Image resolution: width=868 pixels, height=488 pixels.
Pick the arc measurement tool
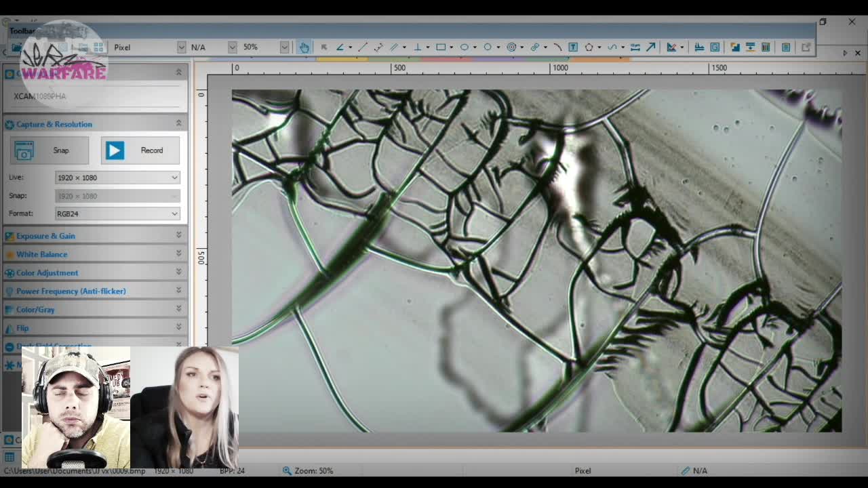(557, 47)
